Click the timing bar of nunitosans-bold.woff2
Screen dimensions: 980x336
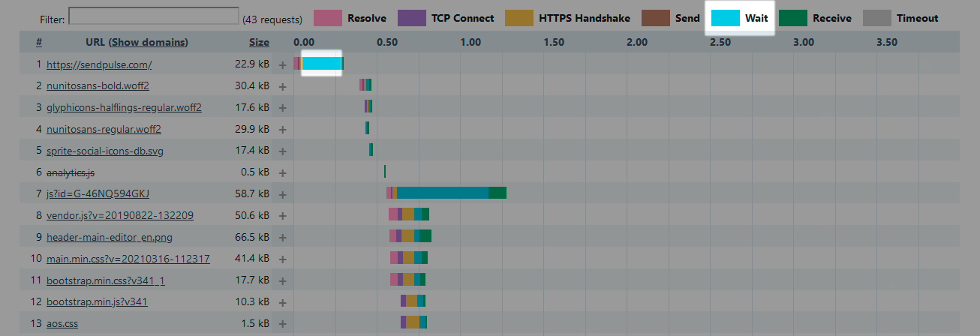click(365, 85)
